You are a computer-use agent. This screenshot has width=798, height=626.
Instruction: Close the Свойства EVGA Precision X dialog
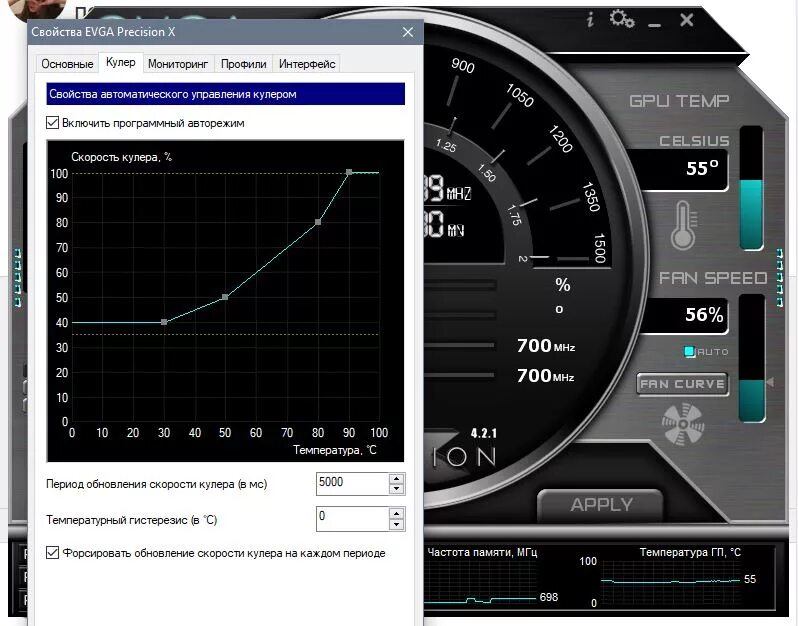[x=408, y=32]
